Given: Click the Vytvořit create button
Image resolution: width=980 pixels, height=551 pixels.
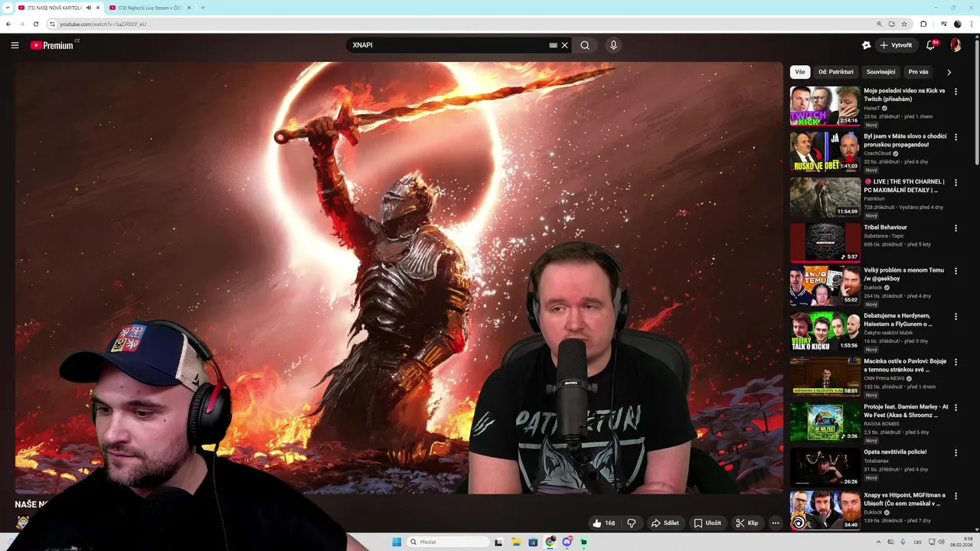Looking at the screenshot, I should point(896,45).
